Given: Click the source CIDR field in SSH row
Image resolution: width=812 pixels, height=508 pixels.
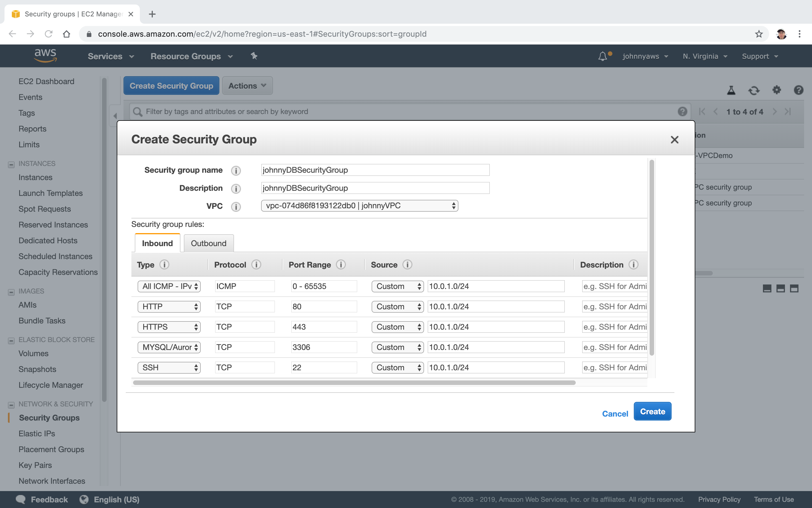Looking at the screenshot, I should click(x=496, y=367).
